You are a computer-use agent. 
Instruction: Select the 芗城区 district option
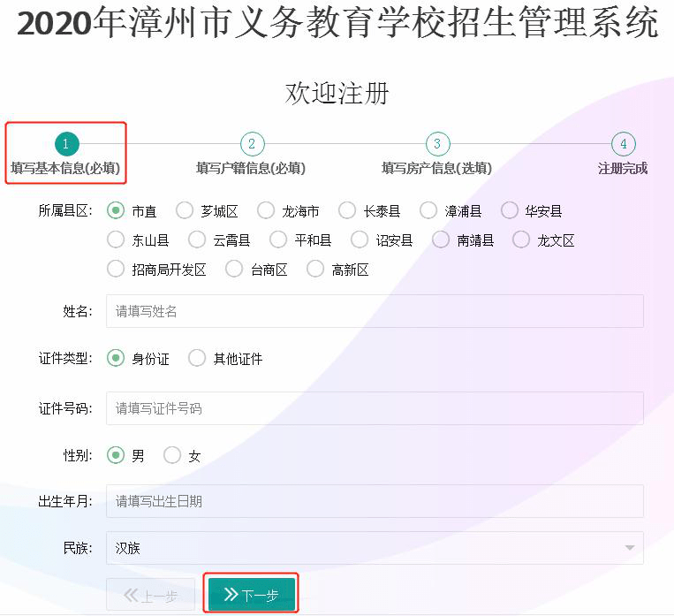(x=185, y=210)
